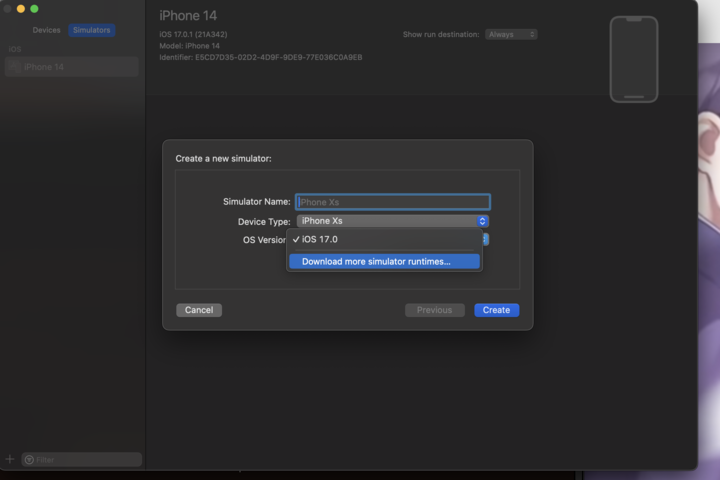Click the filter icon in sidebar footer
Image resolution: width=720 pixels, height=480 pixels.
click(x=29, y=460)
